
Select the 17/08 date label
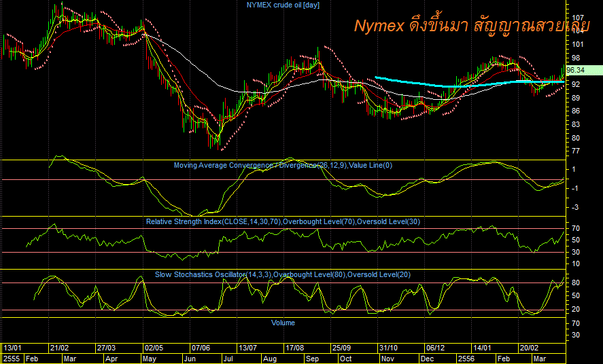295,348
